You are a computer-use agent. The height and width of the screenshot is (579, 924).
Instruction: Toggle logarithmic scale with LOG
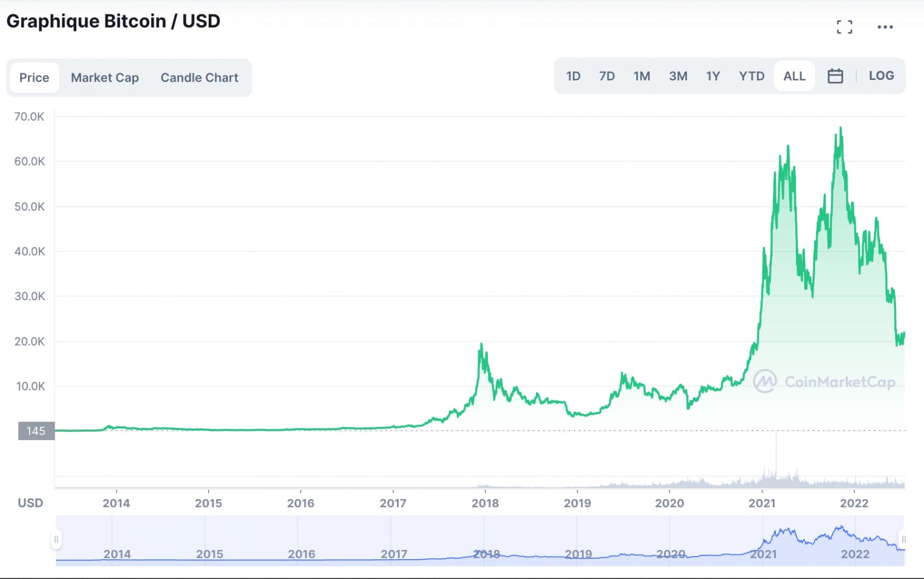point(881,76)
